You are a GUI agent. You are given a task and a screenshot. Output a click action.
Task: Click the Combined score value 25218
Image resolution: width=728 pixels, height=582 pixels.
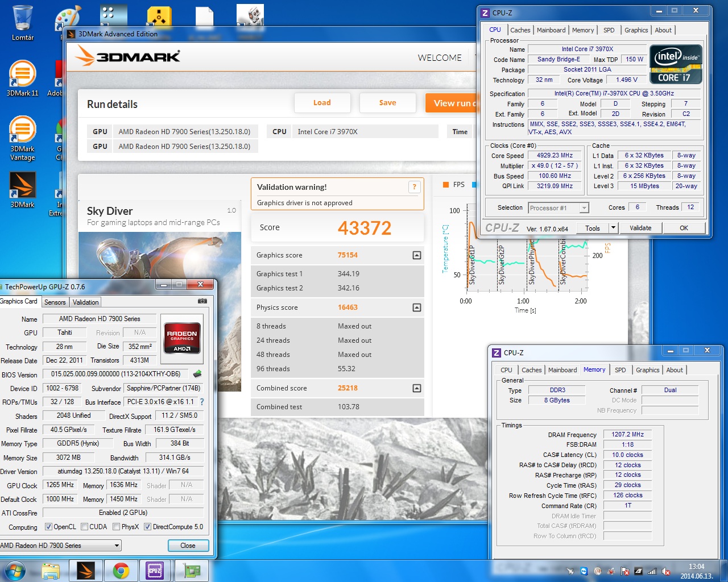(x=348, y=388)
